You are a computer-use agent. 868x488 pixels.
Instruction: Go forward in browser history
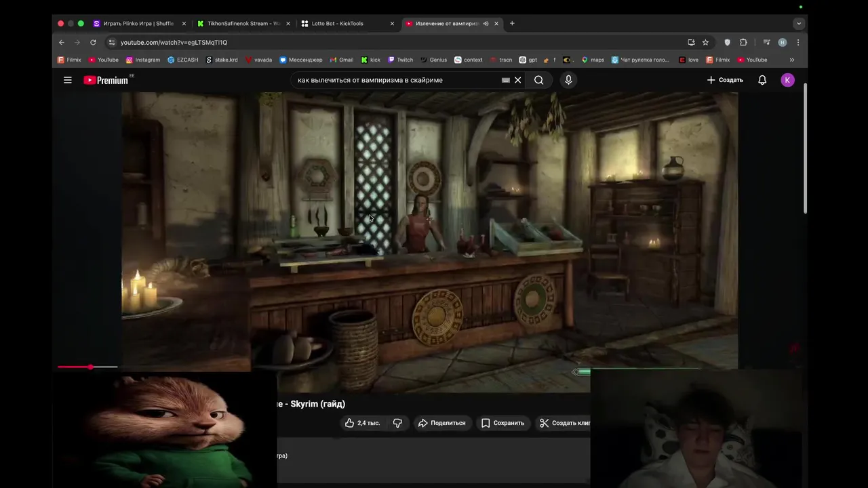77,42
